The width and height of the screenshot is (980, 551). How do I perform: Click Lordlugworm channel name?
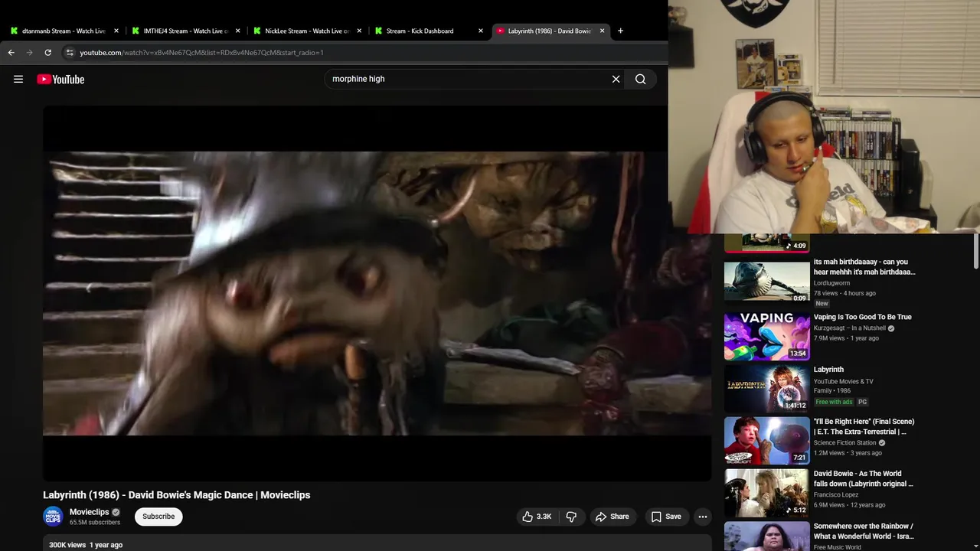tap(831, 283)
